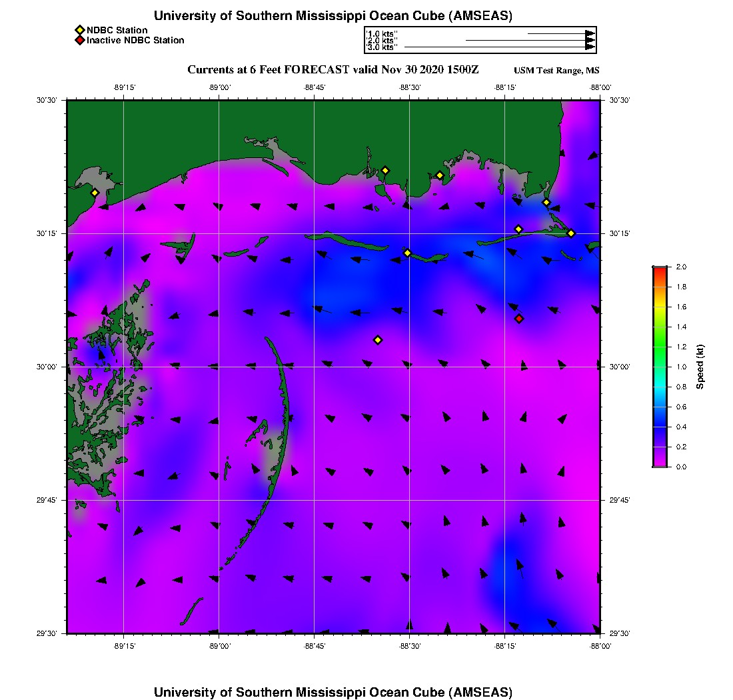Click the bottom AMSEAS Ocean Cube title
This screenshot has height=700, width=733.
point(333,691)
